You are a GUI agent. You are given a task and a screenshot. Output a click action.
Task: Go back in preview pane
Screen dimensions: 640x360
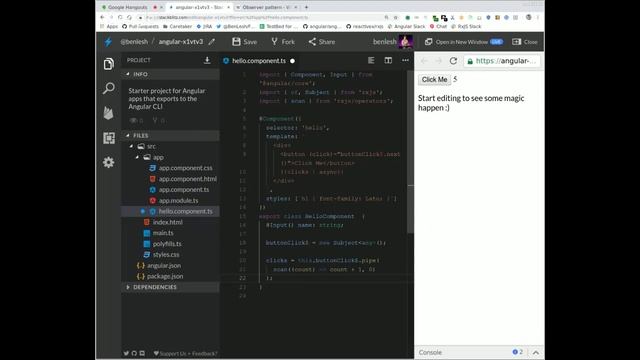(x=424, y=61)
